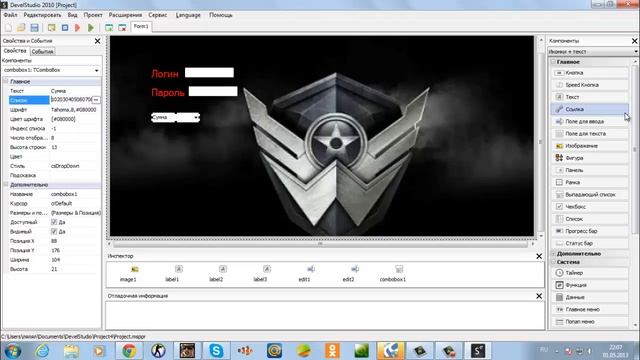Select the Ссылка component
The image size is (640, 360).
590,109
